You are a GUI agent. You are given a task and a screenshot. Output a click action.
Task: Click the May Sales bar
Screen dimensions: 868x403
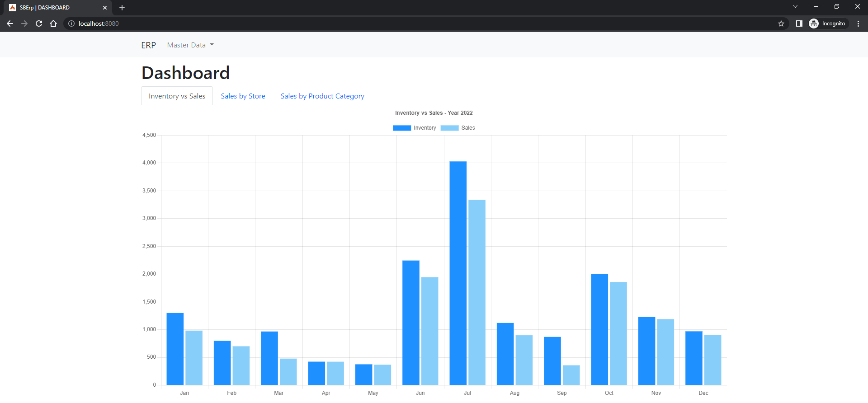pos(382,375)
